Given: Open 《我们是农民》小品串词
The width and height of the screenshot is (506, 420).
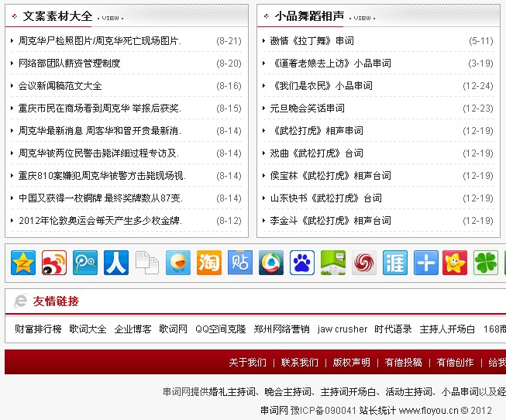Looking at the screenshot, I should pos(322,86).
